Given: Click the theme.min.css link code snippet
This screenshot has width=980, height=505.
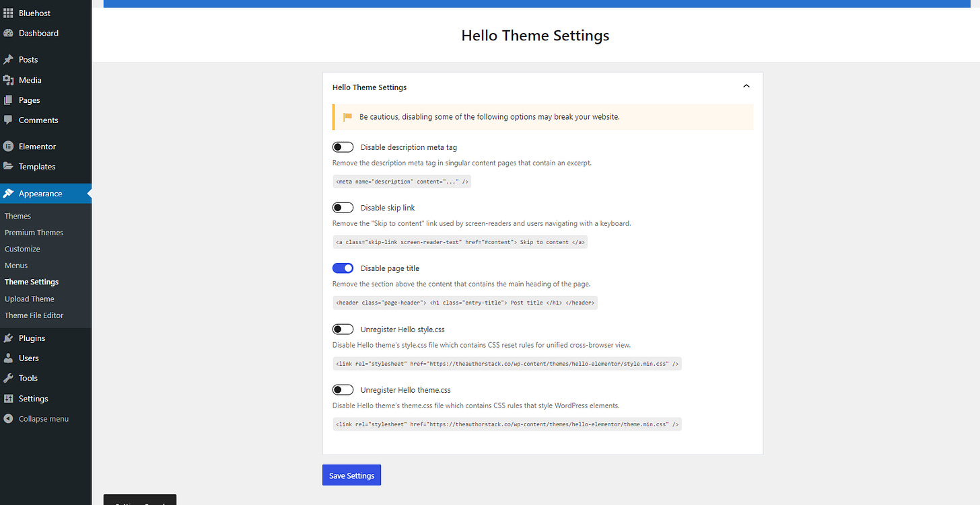Looking at the screenshot, I should 507,424.
